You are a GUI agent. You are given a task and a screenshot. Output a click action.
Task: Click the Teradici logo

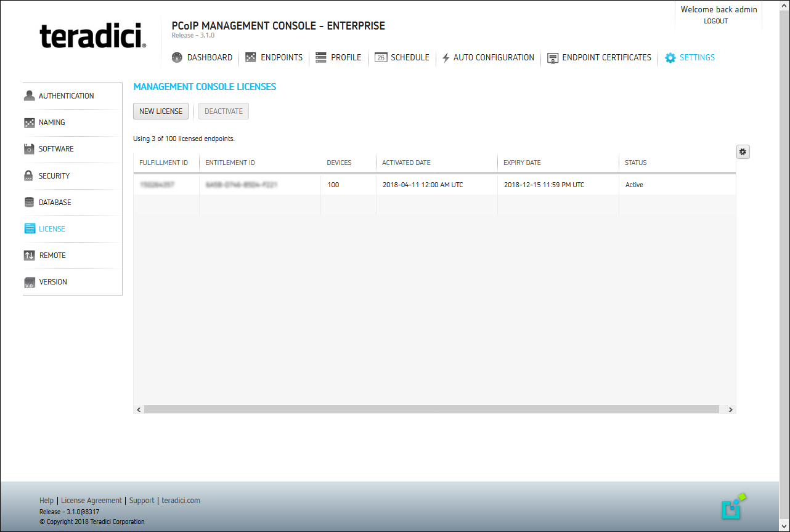[93, 36]
